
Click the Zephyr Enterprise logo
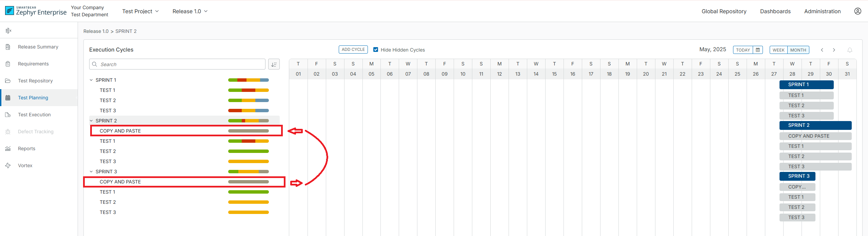click(36, 11)
